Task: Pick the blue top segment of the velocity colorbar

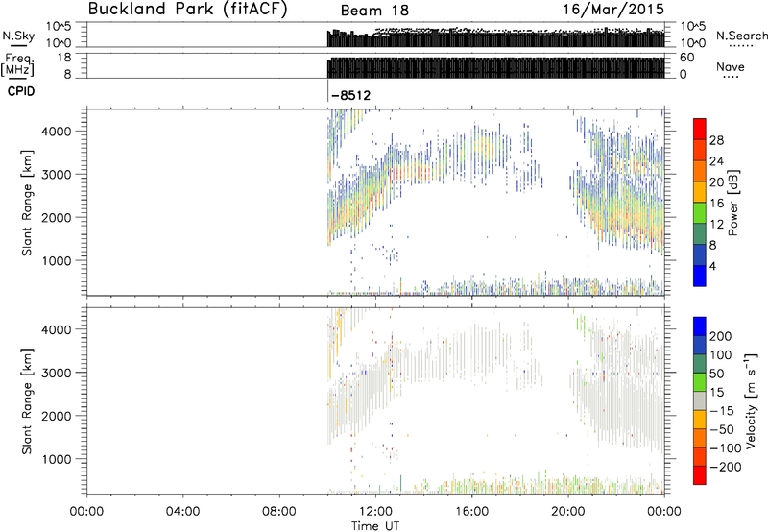Action: coord(700,326)
